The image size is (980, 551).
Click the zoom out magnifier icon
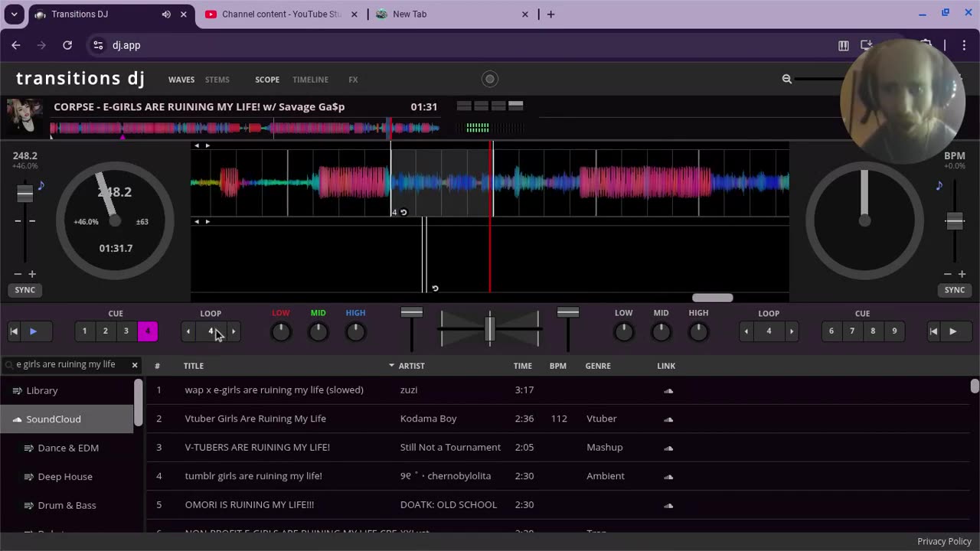pos(786,79)
